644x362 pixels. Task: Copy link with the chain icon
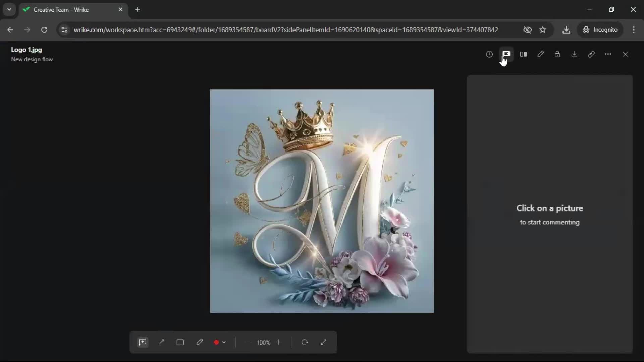click(x=591, y=54)
